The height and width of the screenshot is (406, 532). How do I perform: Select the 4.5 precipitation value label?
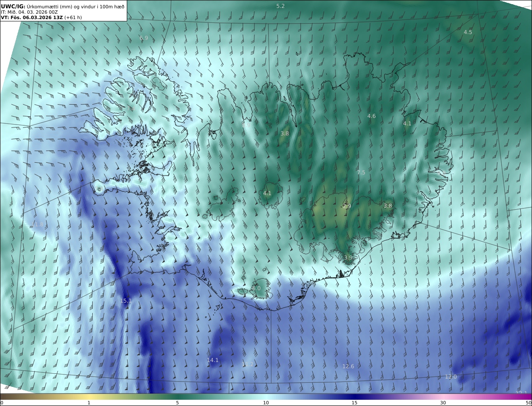tap(468, 32)
